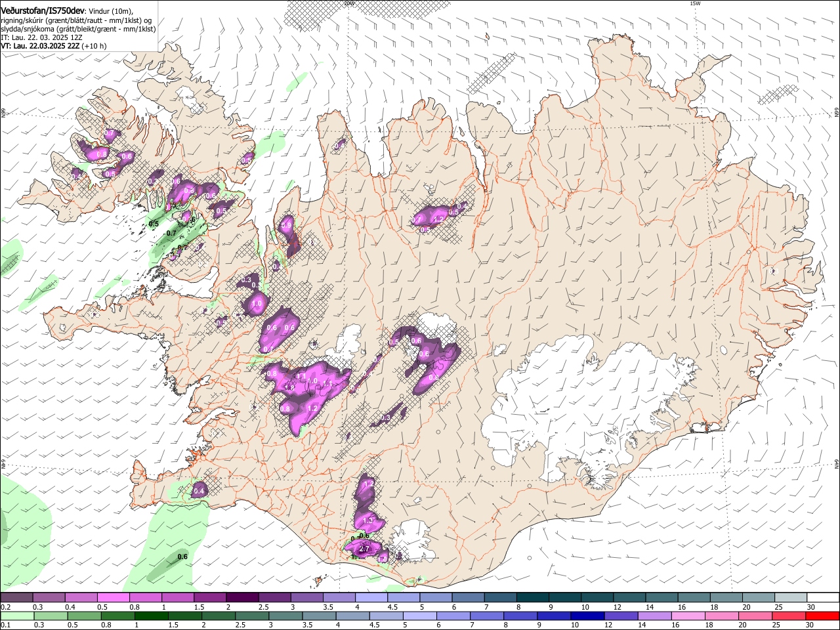Screen dimensions: 840x630
Task: Click the '0.1' label in the rain legend
Action: pos(5,625)
